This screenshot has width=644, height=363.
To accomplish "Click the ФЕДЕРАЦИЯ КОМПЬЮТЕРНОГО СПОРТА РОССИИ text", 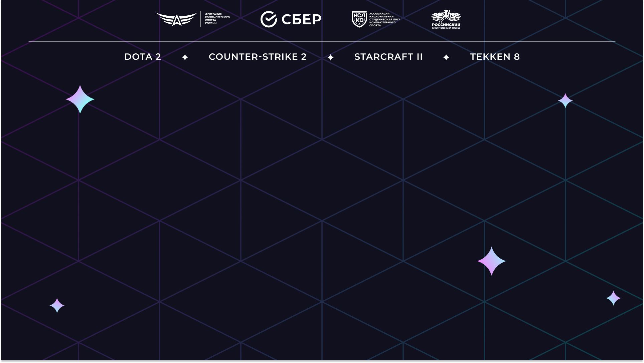I will click(x=217, y=19).
